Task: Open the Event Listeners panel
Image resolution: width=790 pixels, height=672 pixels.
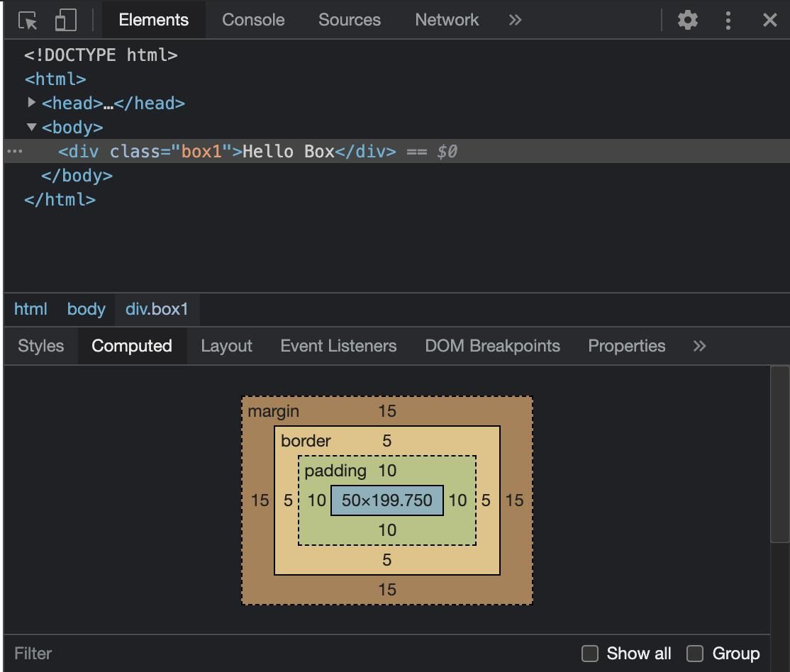Action: 338,346
